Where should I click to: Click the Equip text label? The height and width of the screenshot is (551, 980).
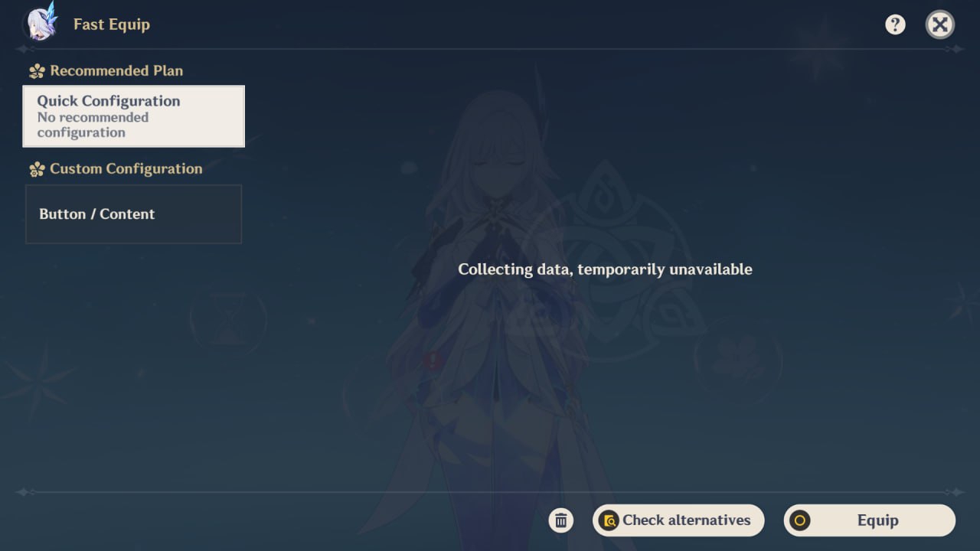point(877,520)
